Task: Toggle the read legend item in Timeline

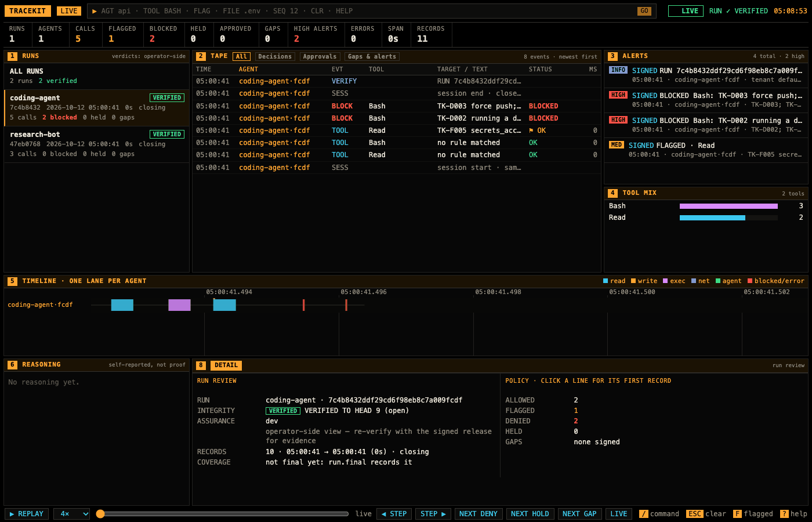Action: 614,281
